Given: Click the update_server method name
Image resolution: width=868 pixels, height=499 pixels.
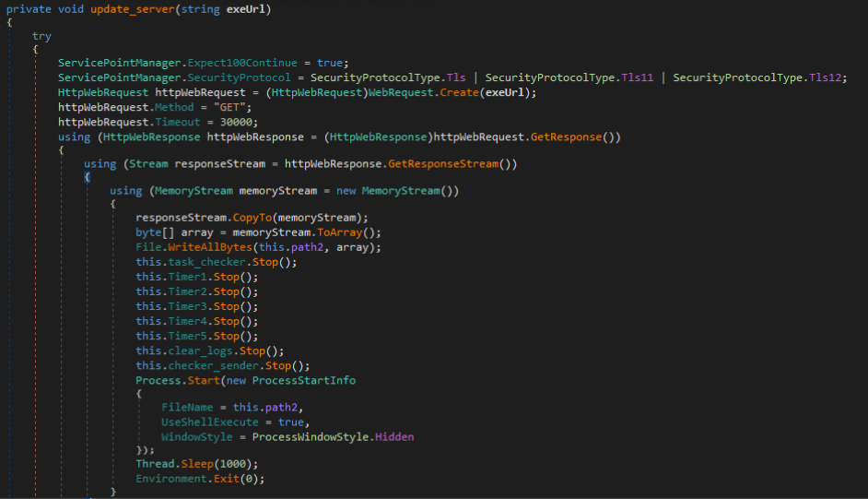Looking at the screenshot, I should pyautogui.click(x=133, y=9).
